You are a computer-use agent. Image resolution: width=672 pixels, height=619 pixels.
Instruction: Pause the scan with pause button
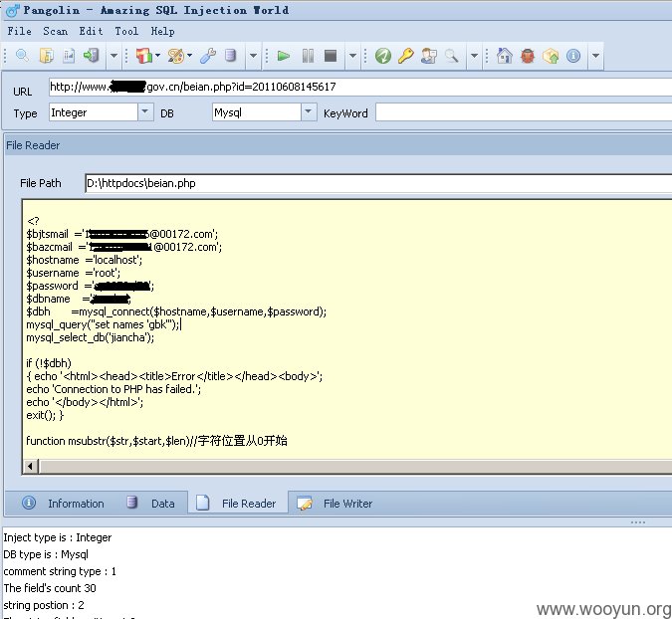(x=308, y=56)
